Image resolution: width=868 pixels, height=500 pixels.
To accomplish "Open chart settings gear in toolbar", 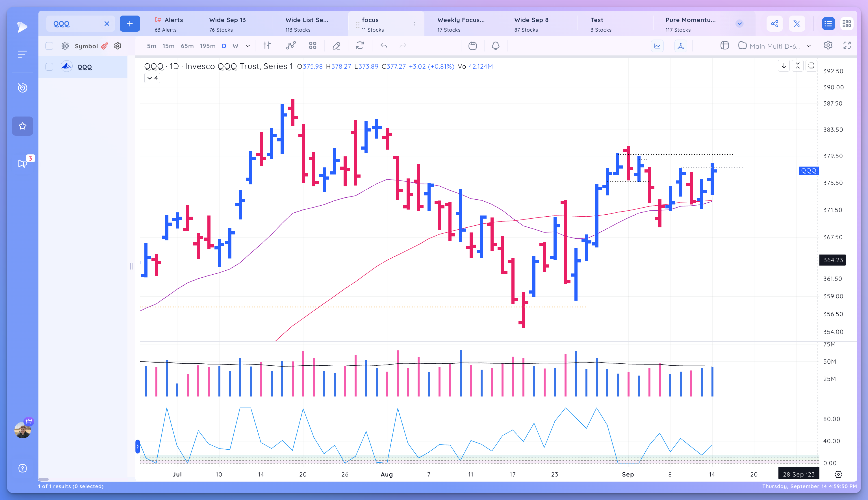I will click(x=828, y=45).
